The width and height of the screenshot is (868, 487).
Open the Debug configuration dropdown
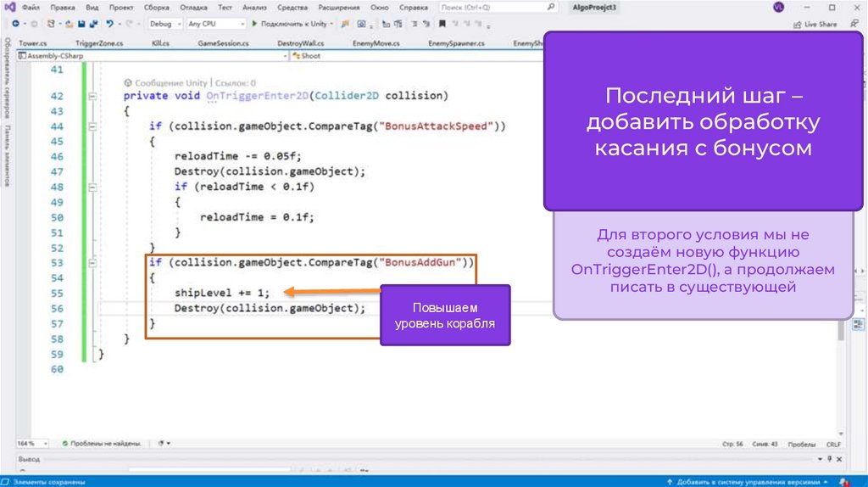coord(164,24)
